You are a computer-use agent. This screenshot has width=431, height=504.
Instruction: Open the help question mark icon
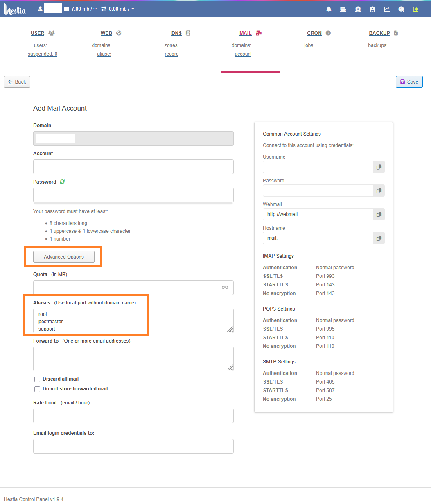[x=401, y=9]
